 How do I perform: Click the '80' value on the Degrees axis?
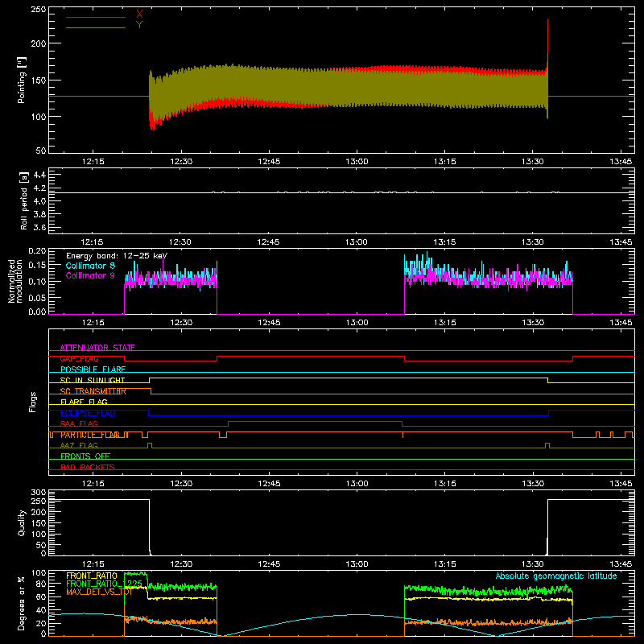click(x=41, y=584)
